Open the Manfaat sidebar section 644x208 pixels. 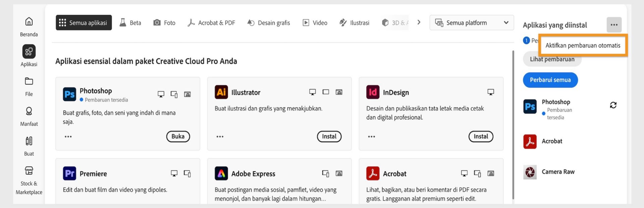point(29,116)
